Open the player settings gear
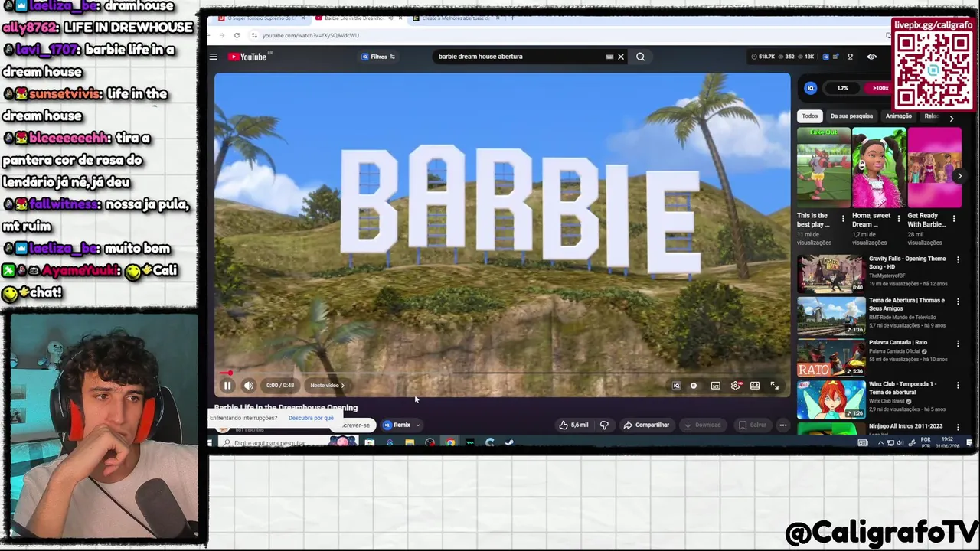Screen dimensions: 980x551 point(735,386)
